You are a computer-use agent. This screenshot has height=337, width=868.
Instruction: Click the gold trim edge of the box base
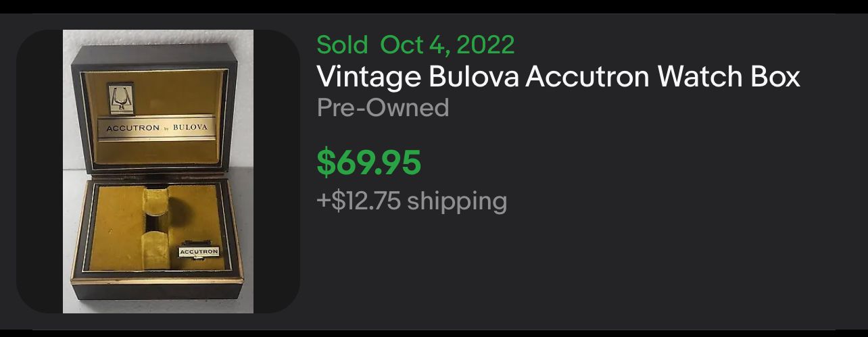tap(157, 278)
